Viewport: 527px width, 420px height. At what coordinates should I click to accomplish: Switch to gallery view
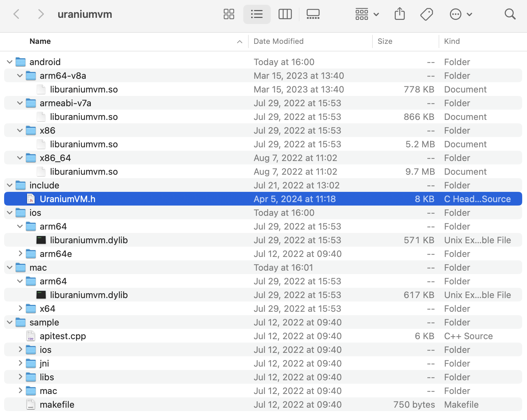(x=313, y=14)
